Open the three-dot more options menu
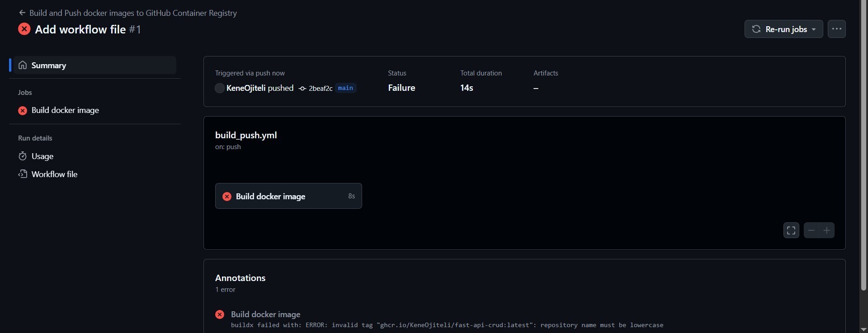Screen dimensions: 868x333 tap(836, 29)
